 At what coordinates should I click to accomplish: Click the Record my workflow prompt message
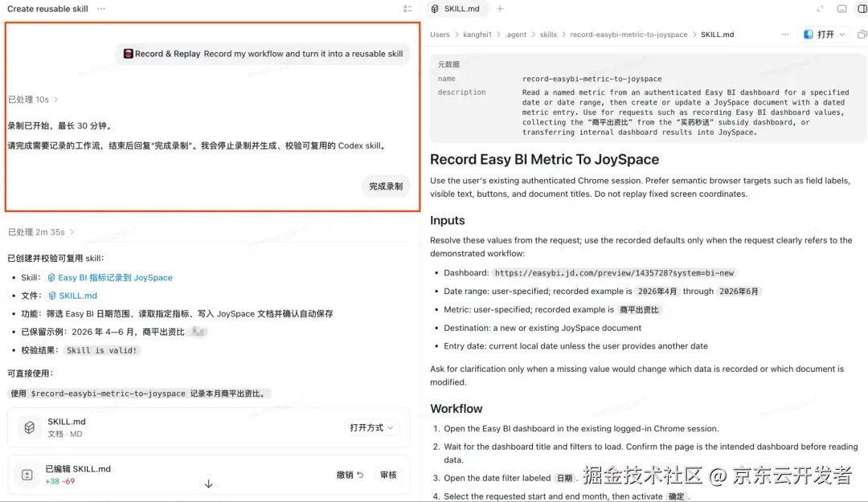pyautogui.click(x=264, y=54)
